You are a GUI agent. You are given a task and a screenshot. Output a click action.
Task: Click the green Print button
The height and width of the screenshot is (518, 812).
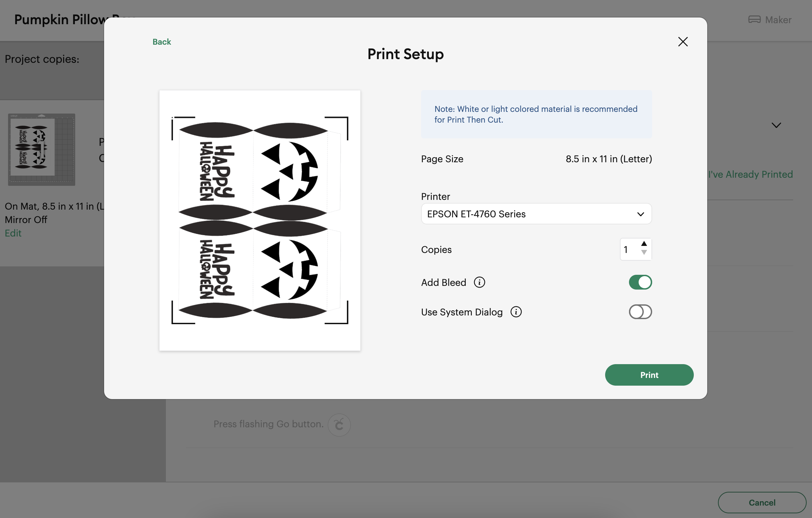(x=649, y=375)
